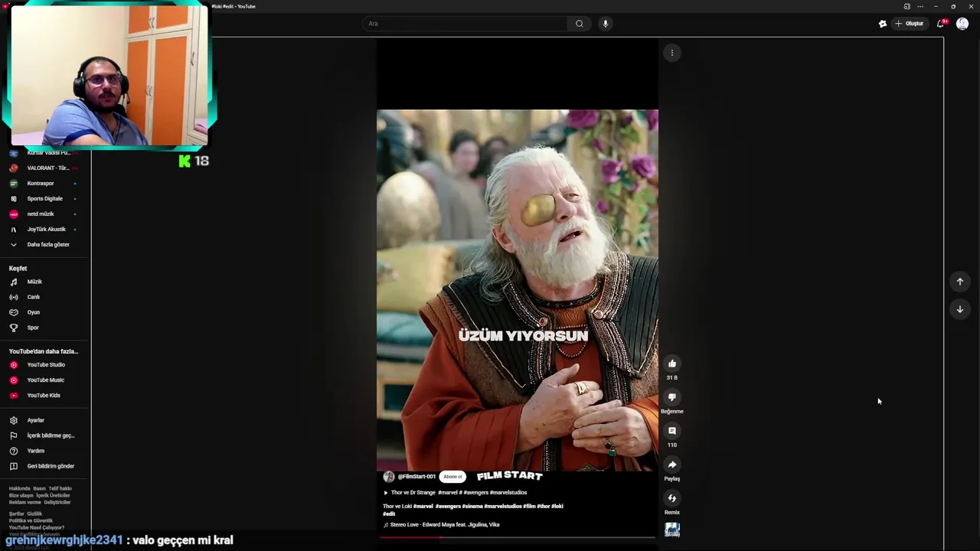980x551 pixels.
Task: Click Telif hakkı footer link
Action: (60, 488)
